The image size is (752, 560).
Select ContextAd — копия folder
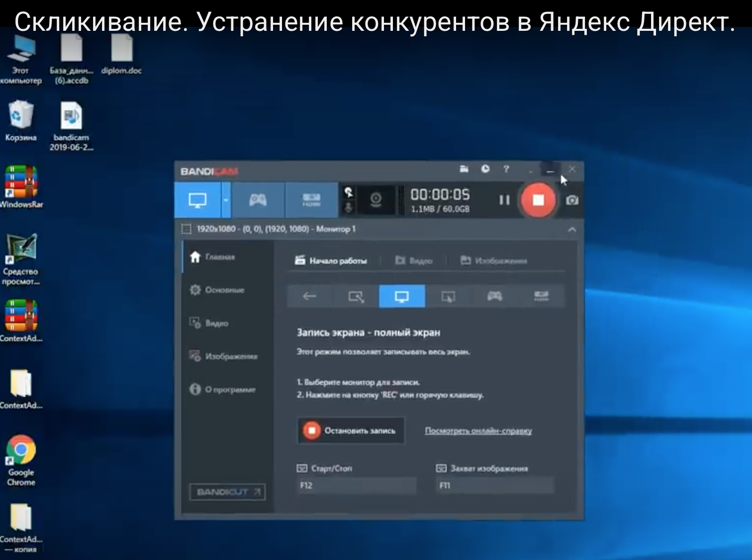tap(21, 528)
